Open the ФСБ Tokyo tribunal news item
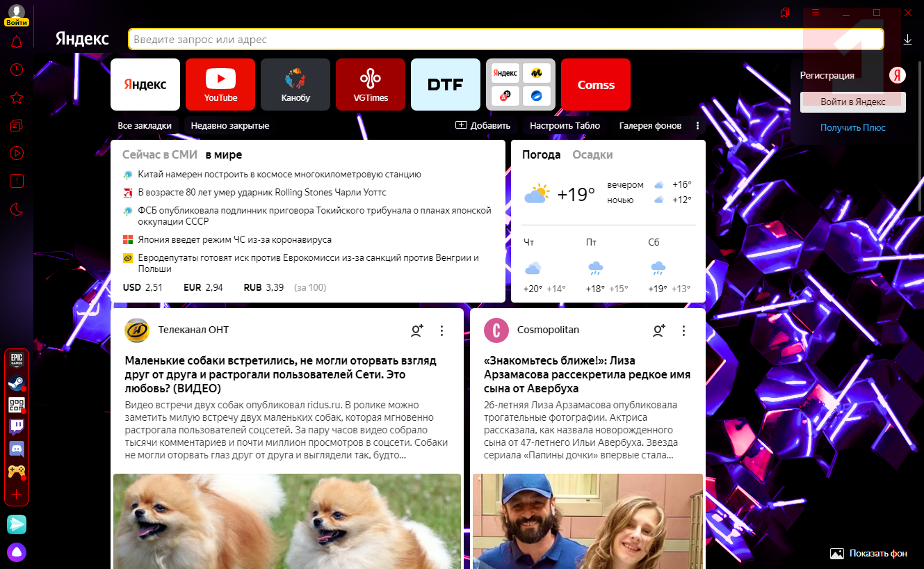Screen dimensions: 924x569 point(315,216)
